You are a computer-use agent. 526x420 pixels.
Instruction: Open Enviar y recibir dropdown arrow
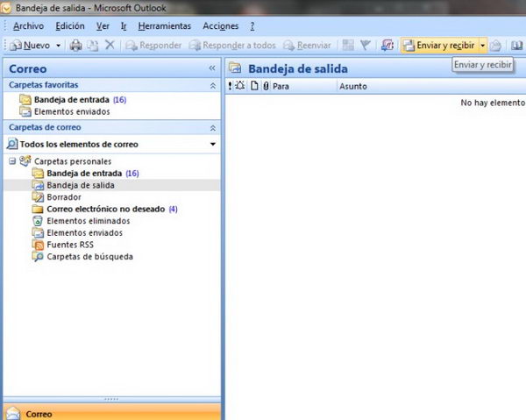pyautogui.click(x=482, y=46)
